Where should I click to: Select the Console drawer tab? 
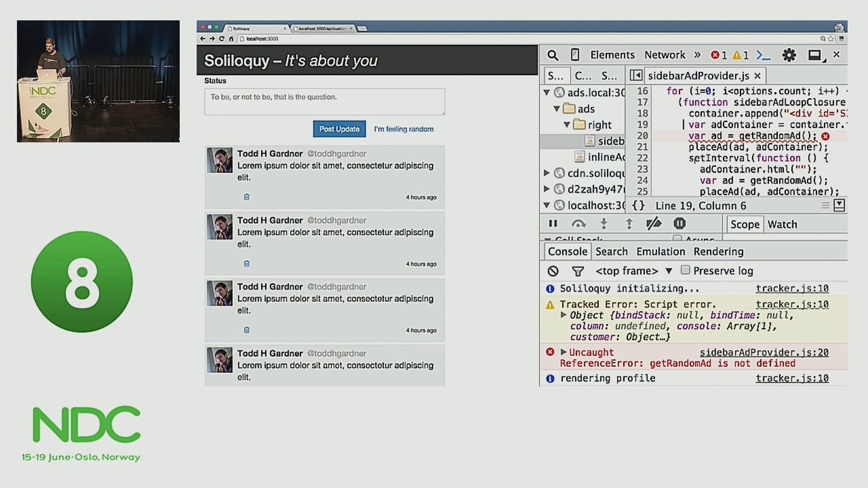point(567,252)
